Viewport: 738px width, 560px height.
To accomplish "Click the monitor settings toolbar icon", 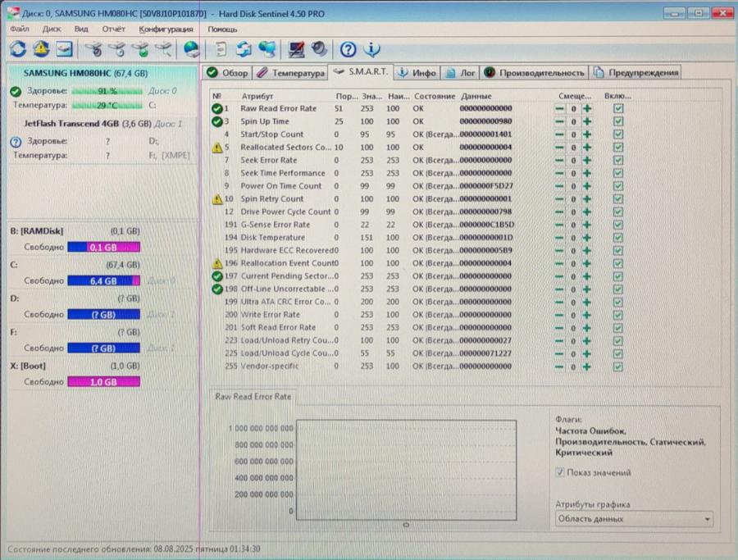I will 295,49.
